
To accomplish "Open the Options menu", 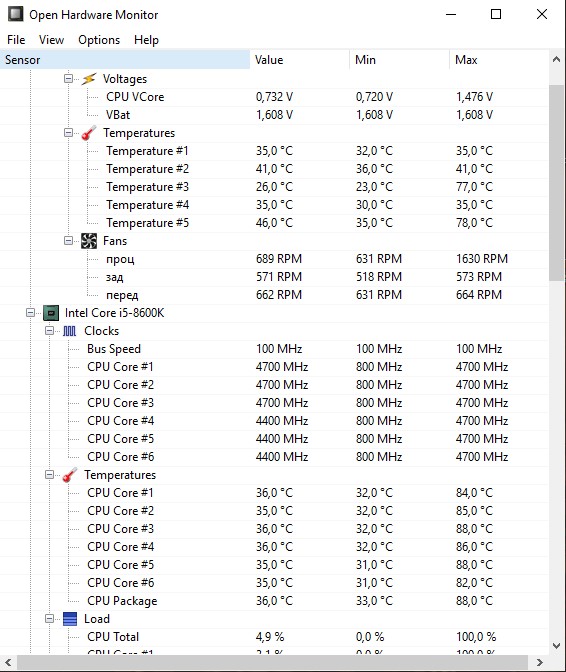I will pos(99,40).
